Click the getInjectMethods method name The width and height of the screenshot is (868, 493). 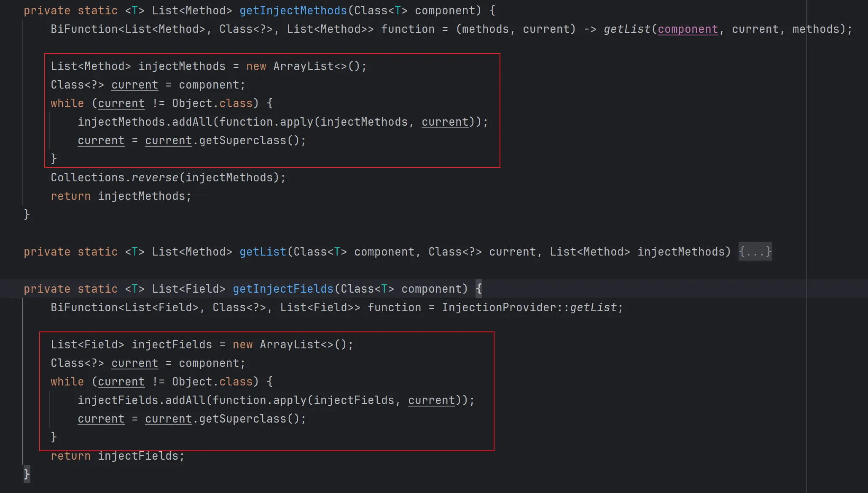coord(293,11)
